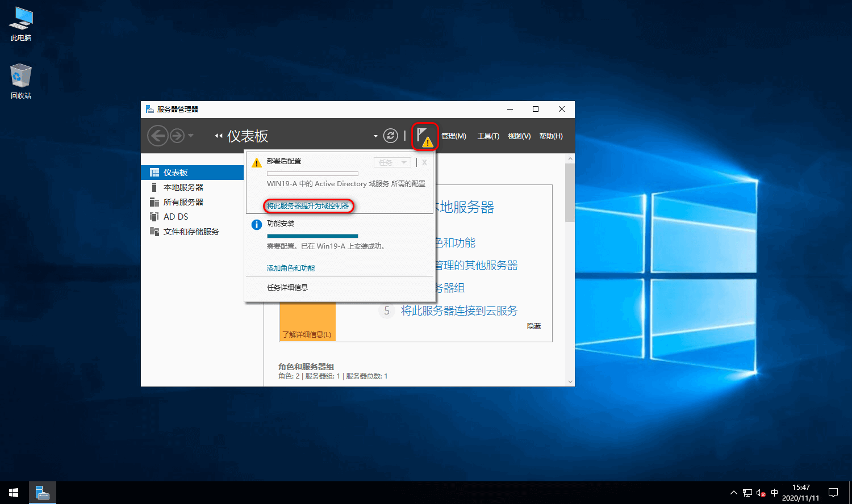Viewport: 852px width, 504px height.
Task: Open the navigation history dropdown arrow
Action: [x=191, y=136]
